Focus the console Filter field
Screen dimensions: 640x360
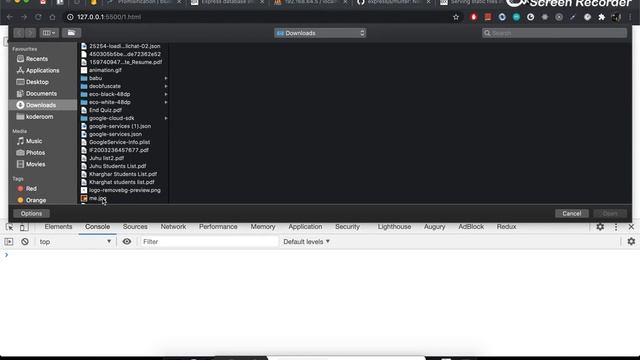pyautogui.click(x=209, y=242)
